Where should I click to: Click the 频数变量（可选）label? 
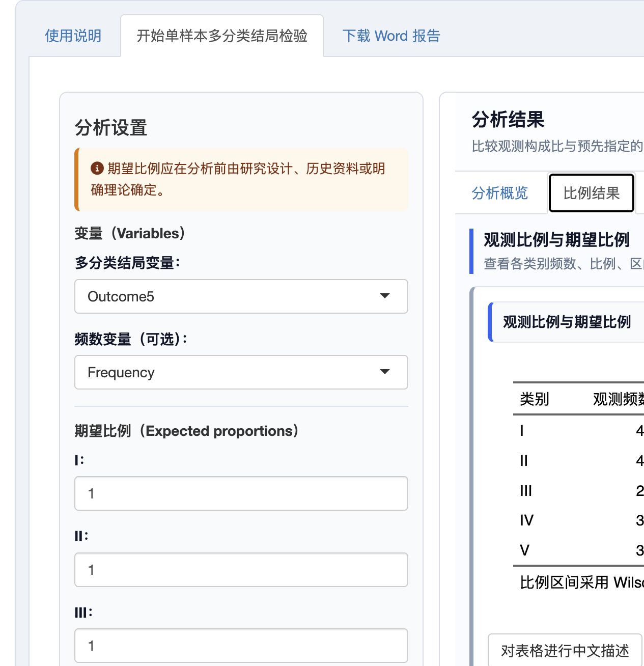(x=131, y=339)
